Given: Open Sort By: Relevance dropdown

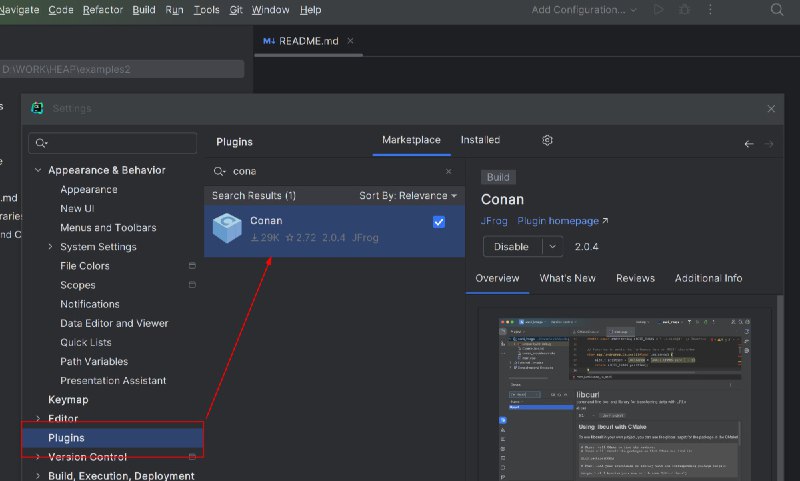Looking at the screenshot, I should [408, 195].
